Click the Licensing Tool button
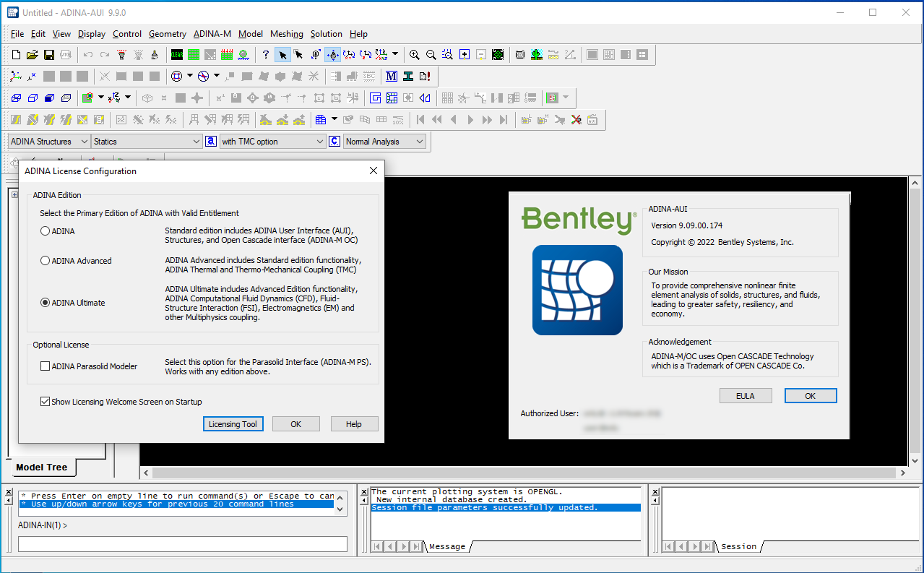The image size is (924, 573). [x=233, y=424]
